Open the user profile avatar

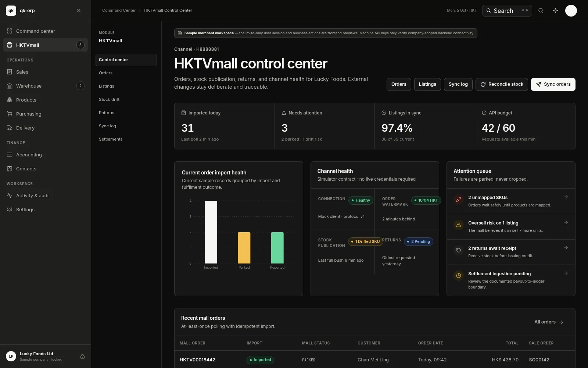pyautogui.click(x=571, y=11)
